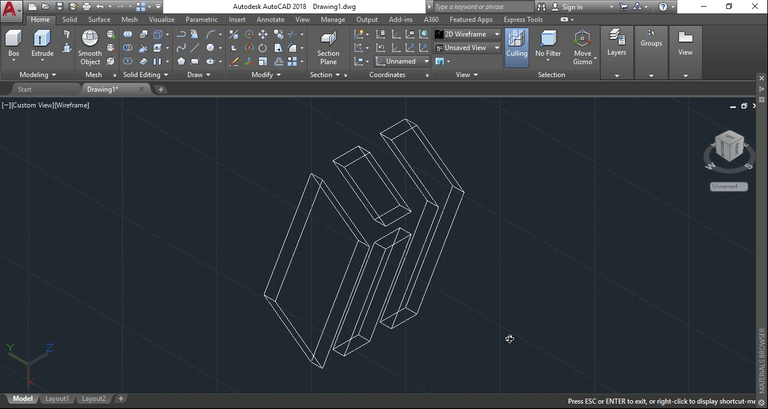Click the Array tool in Modify

pos(292,61)
